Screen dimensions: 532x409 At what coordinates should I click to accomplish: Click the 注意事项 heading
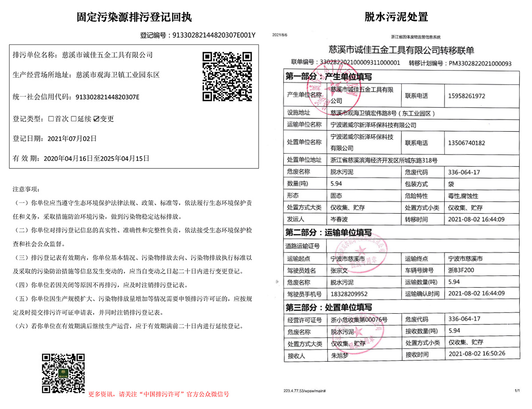click(27, 189)
